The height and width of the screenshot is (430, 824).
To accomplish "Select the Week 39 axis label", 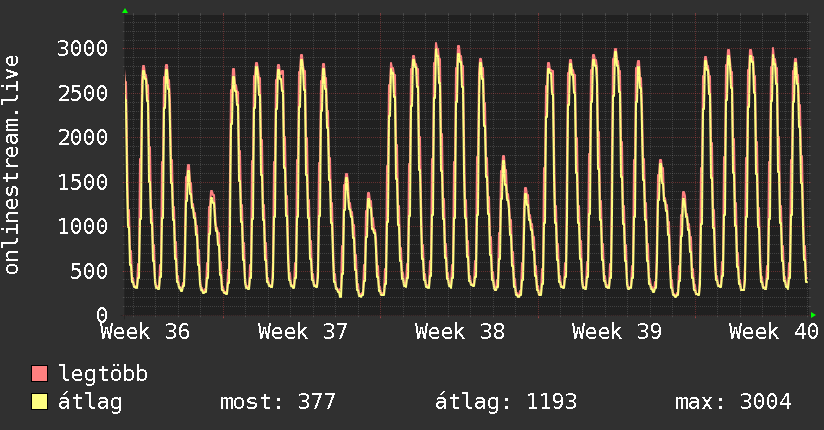I will (617, 332).
